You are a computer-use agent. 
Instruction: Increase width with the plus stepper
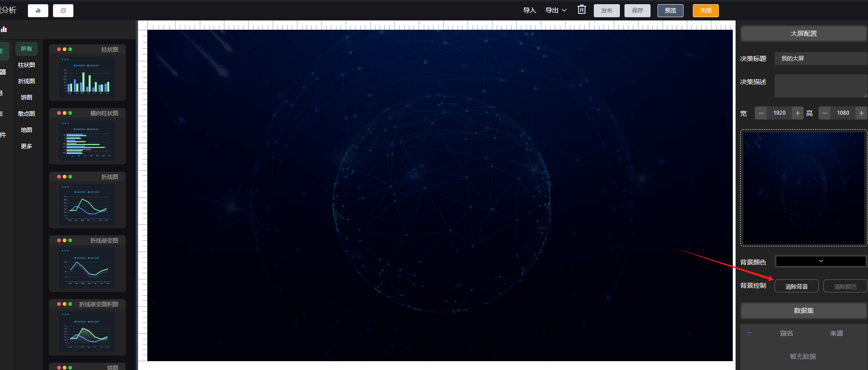click(x=797, y=113)
